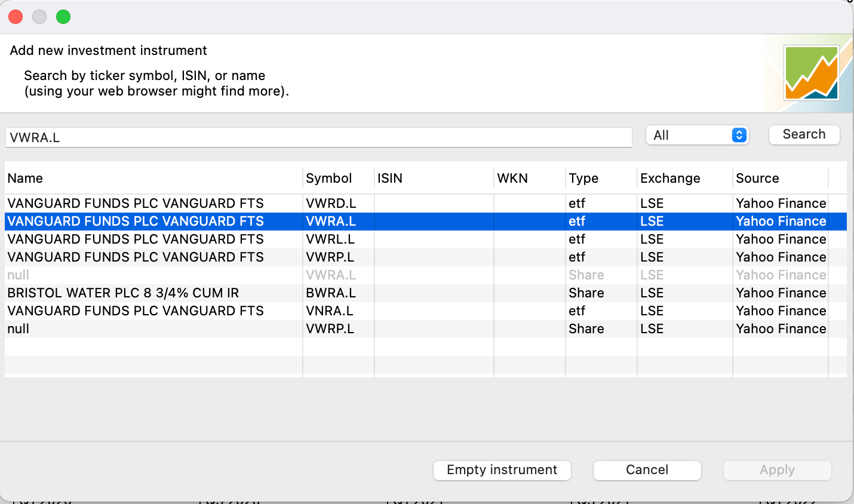Image resolution: width=854 pixels, height=504 pixels.
Task: Click the Share type in the BWRA.L row
Action: pyautogui.click(x=586, y=293)
